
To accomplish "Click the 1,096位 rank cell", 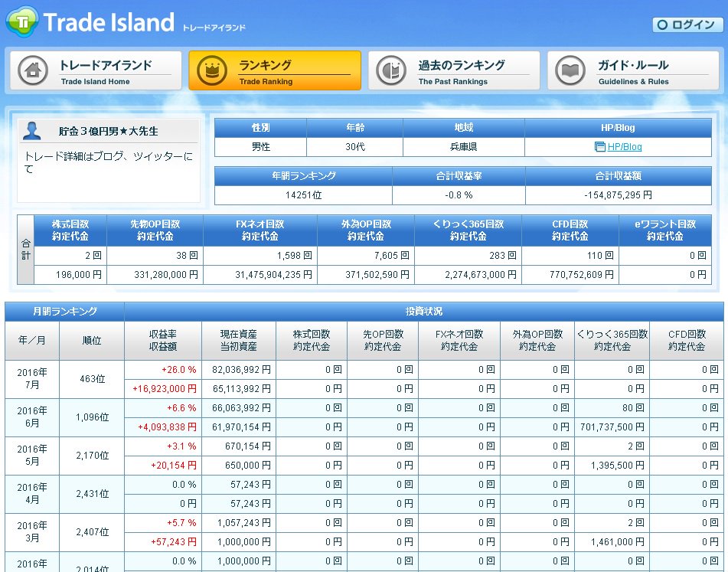I will (x=92, y=417).
